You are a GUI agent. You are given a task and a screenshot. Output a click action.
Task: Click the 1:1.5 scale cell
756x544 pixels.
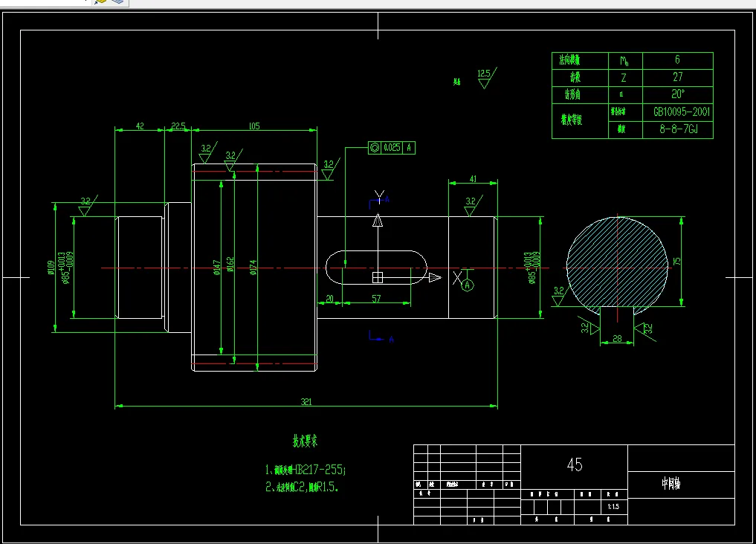pyautogui.click(x=613, y=506)
